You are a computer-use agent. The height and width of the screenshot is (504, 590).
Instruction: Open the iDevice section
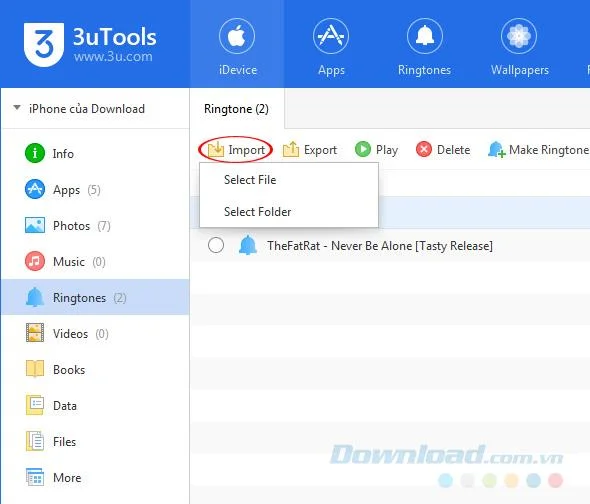click(x=237, y=45)
